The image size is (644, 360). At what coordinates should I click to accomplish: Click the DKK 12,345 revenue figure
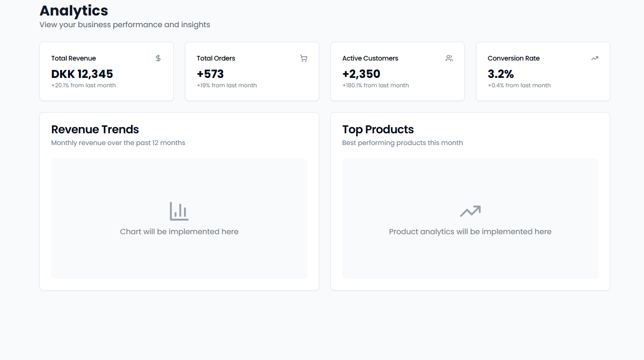pyautogui.click(x=82, y=74)
